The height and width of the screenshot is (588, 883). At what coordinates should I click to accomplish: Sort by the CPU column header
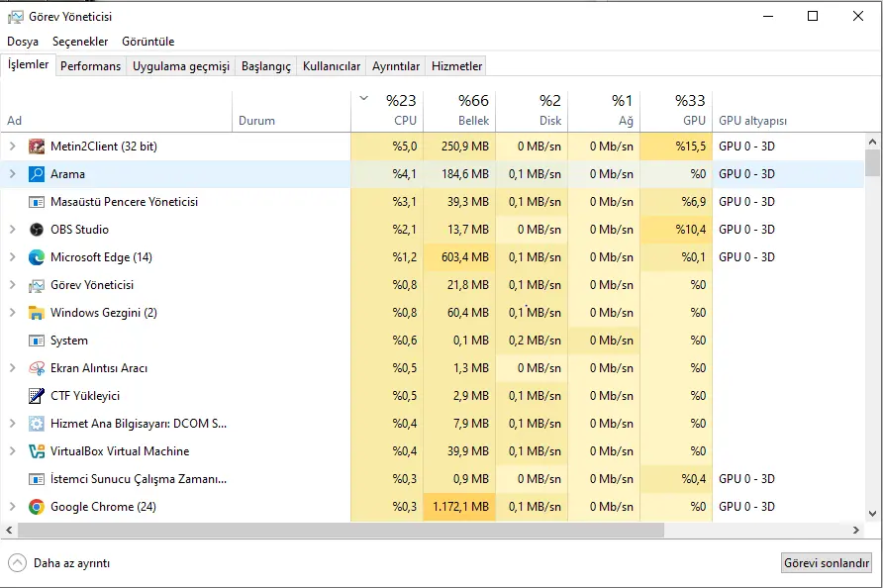pyautogui.click(x=387, y=111)
